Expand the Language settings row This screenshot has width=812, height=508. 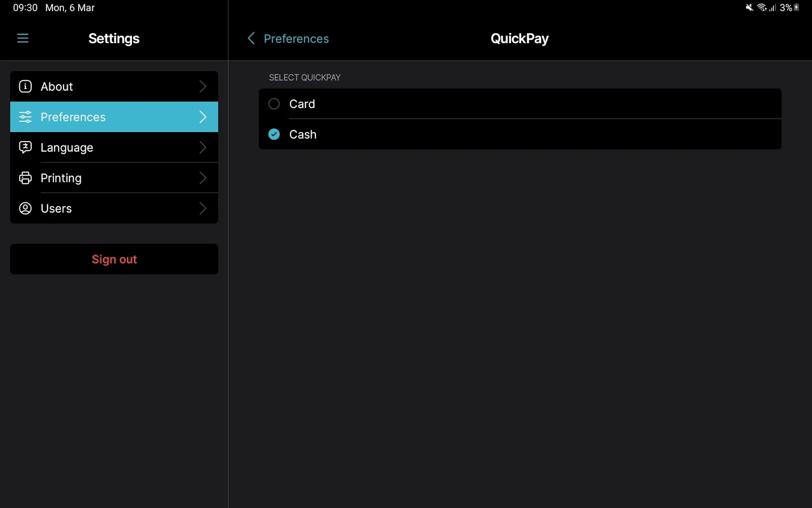pyautogui.click(x=202, y=147)
